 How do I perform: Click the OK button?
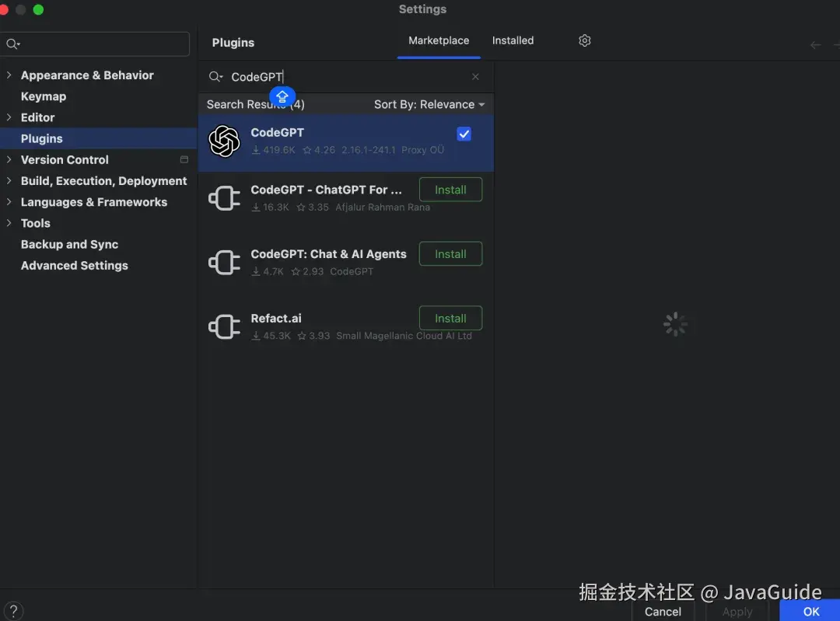pos(810,612)
